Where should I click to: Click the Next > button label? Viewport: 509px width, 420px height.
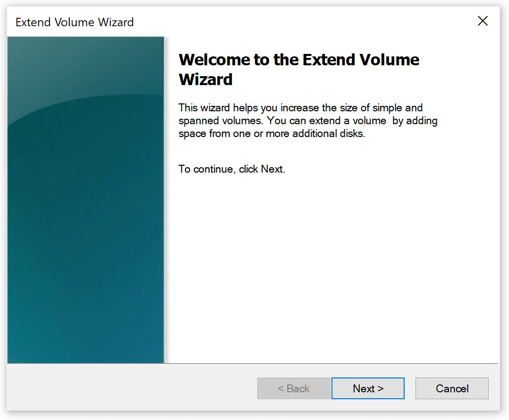point(368,388)
